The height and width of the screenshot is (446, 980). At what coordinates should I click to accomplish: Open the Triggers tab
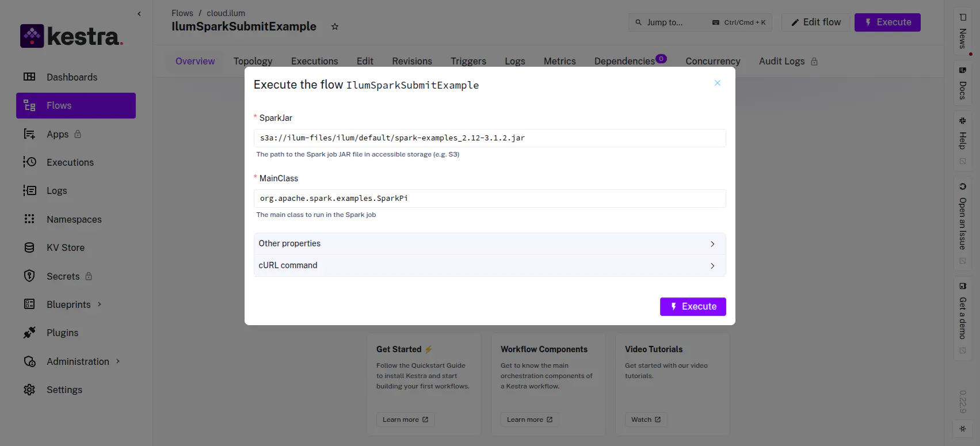point(468,61)
